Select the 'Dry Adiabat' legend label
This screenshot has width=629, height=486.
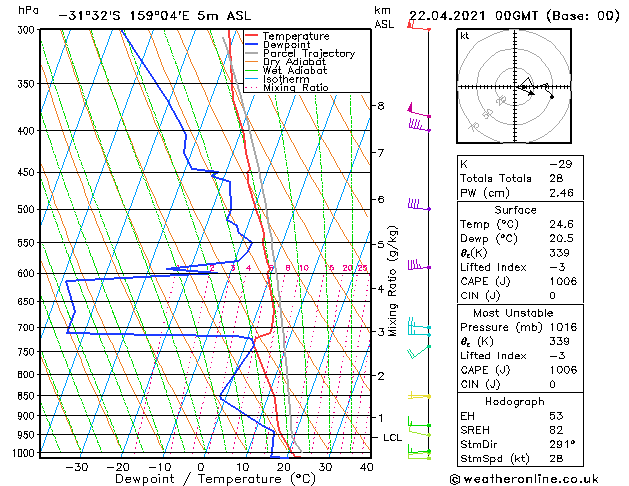point(294,62)
